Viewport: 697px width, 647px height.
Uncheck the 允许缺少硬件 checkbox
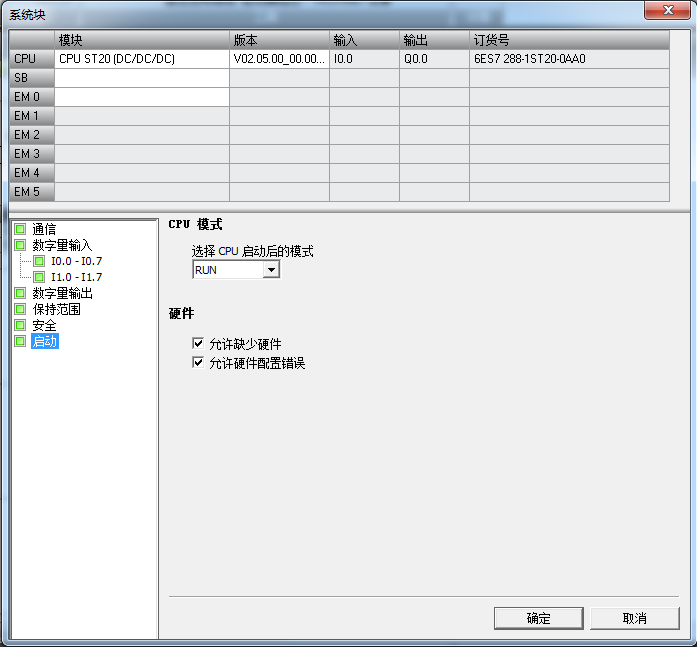(198, 344)
